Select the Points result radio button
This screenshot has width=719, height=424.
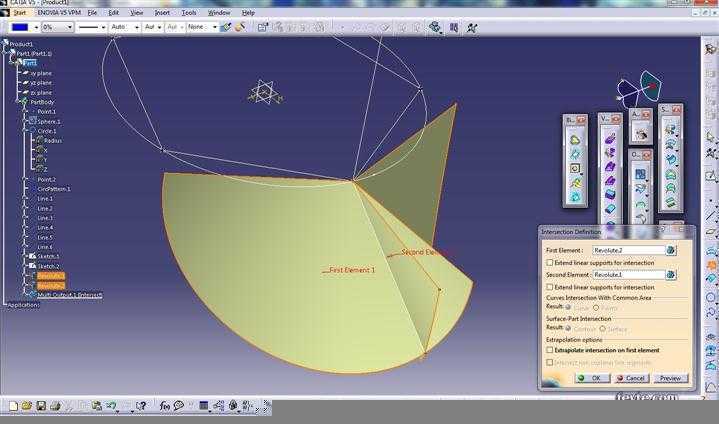point(596,308)
